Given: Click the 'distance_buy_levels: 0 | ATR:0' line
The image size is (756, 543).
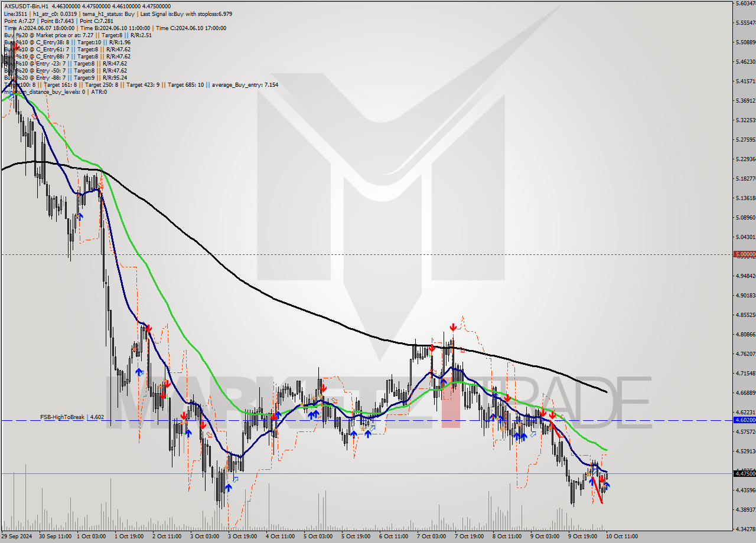Looking at the screenshot, I should pos(55,91).
